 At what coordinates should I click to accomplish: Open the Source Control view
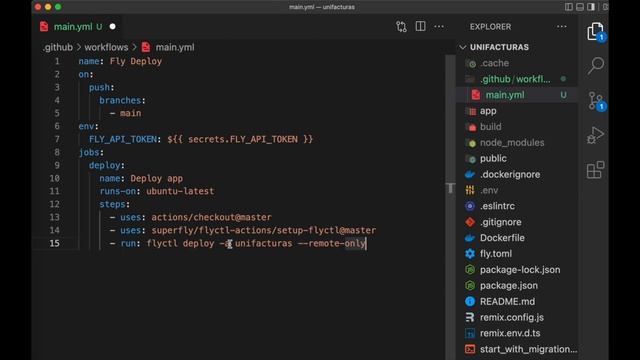coord(596,100)
